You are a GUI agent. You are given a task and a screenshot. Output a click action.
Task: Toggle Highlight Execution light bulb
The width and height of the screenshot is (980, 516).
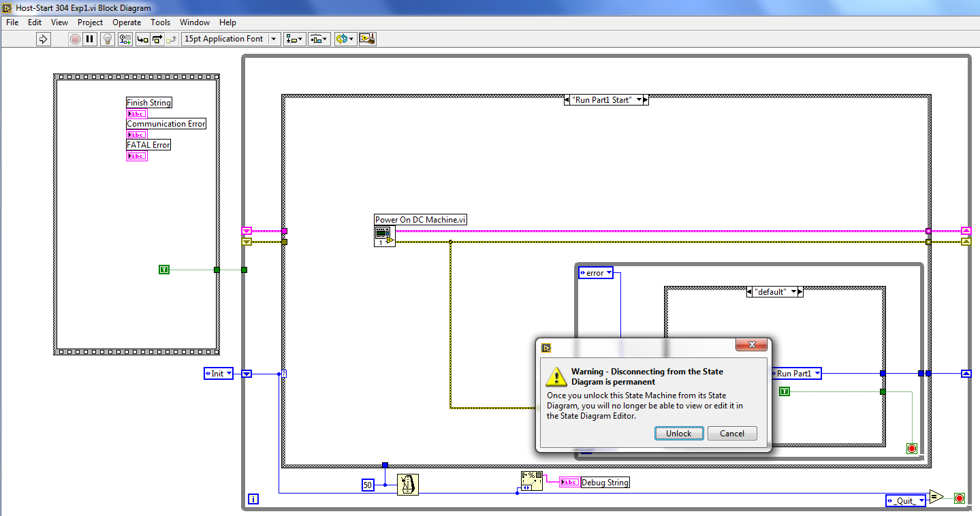pos(108,39)
